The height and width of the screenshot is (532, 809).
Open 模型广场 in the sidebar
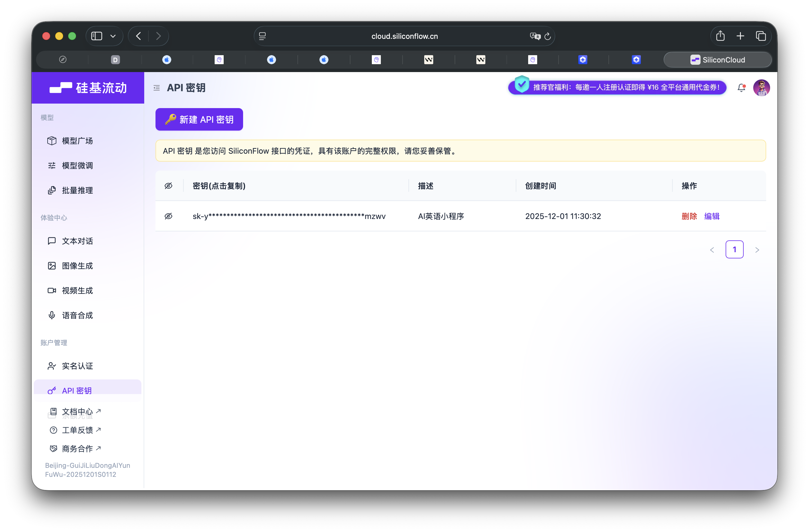pyautogui.click(x=77, y=141)
